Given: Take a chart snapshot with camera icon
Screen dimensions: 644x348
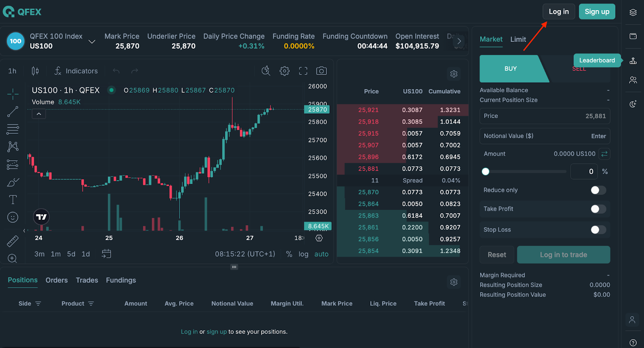Looking at the screenshot, I should point(321,71).
